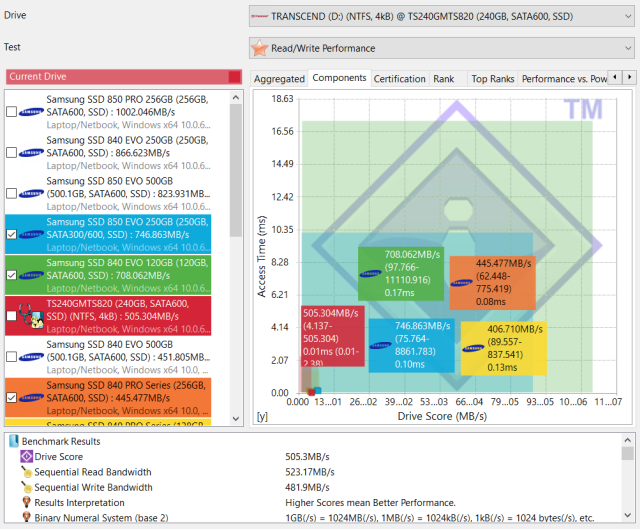Switch to the Aggregated tab
The width and height of the screenshot is (640, 529).
pyautogui.click(x=279, y=78)
